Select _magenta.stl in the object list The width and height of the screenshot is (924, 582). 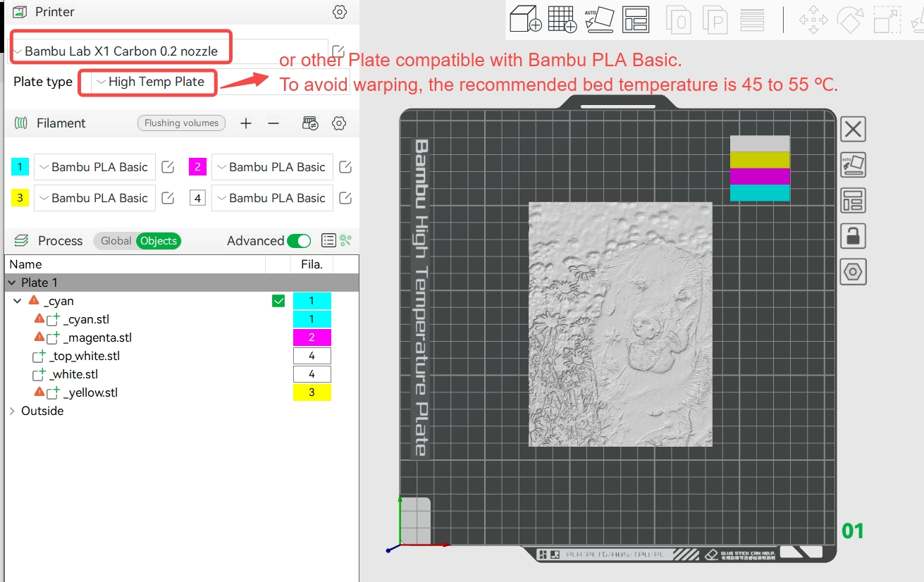[97, 338]
